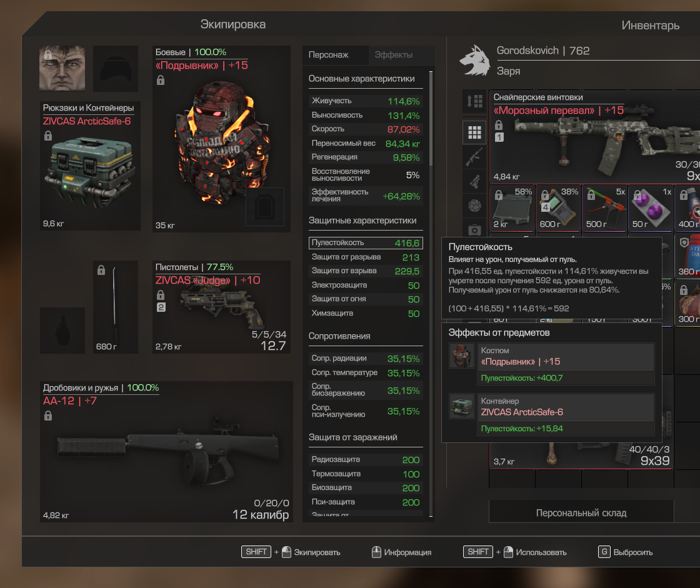
Task: Select the 300 г inventory item
Action: click(687, 303)
